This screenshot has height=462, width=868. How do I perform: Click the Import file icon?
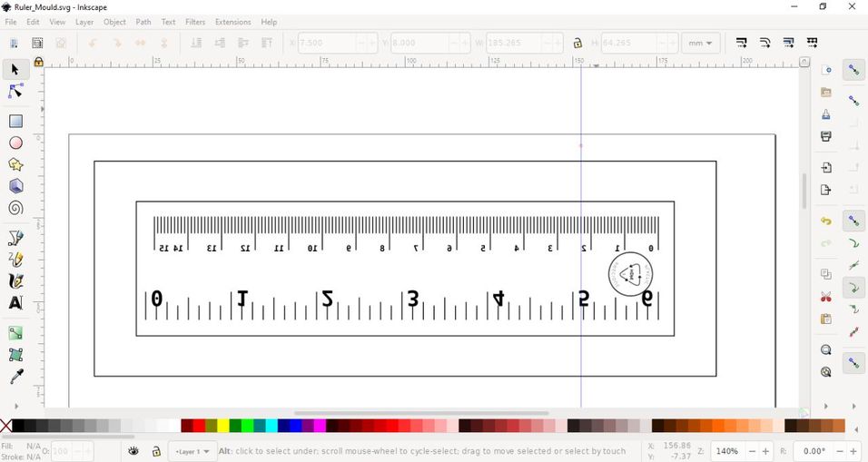[826, 167]
